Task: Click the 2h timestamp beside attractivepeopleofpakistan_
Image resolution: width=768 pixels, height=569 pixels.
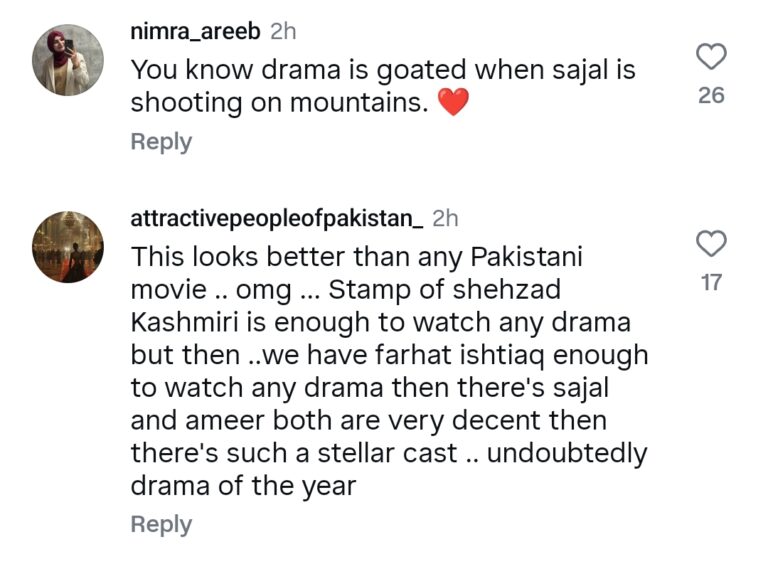Action: [445, 219]
